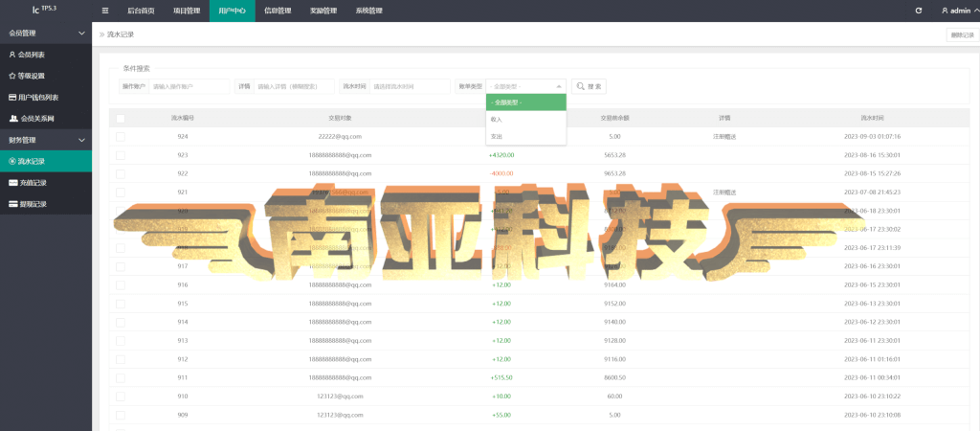Check the checkbox for row 923

tap(121, 155)
